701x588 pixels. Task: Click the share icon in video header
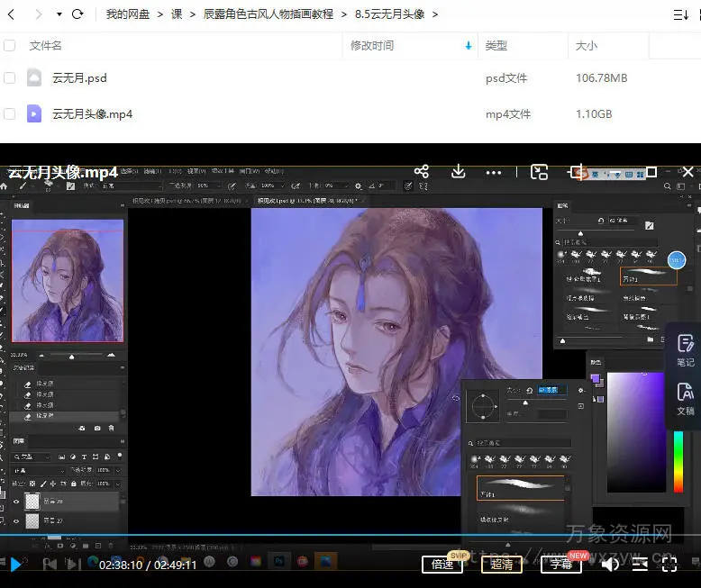click(422, 171)
